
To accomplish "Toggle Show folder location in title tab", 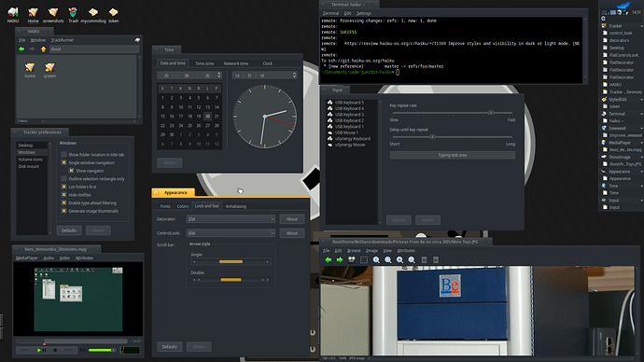I will pyautogui.click(x=63, y=155).
